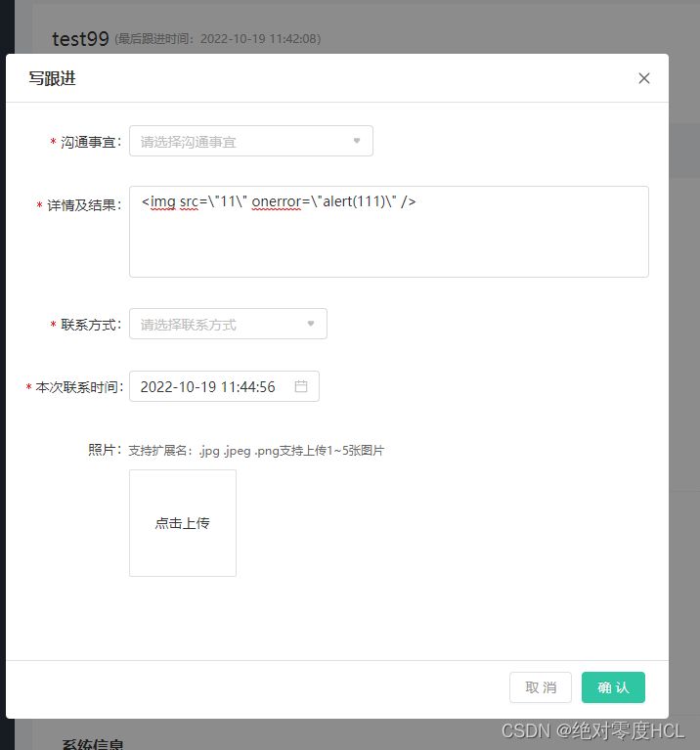This screenshot has width=700, height=750.
Task: Click the 本次联系时间 field label
Action: tap(79, 387)
